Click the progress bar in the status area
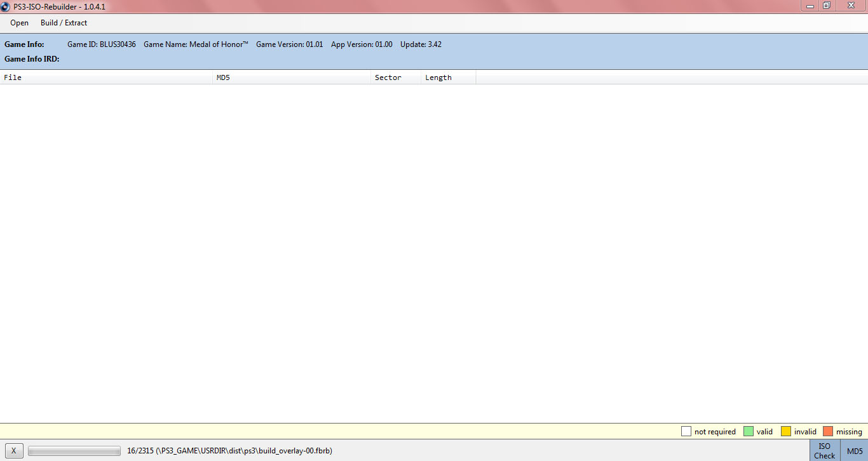The height and width of the screenshot is (461, 868). pos(74,451)
